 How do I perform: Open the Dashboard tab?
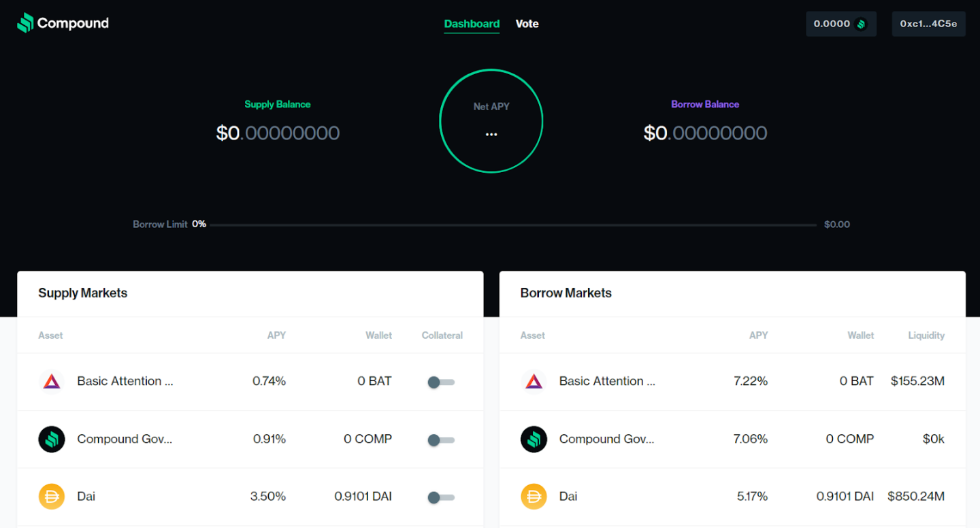pos(472,24)
